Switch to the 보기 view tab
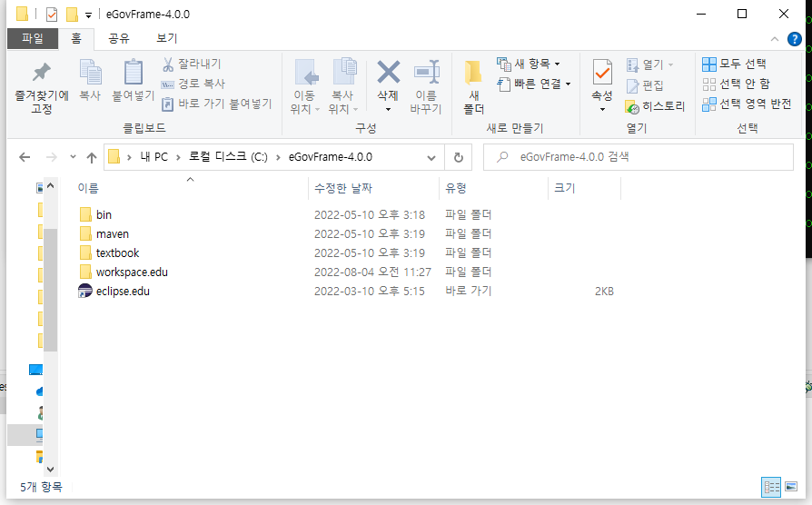 (167, 38)
